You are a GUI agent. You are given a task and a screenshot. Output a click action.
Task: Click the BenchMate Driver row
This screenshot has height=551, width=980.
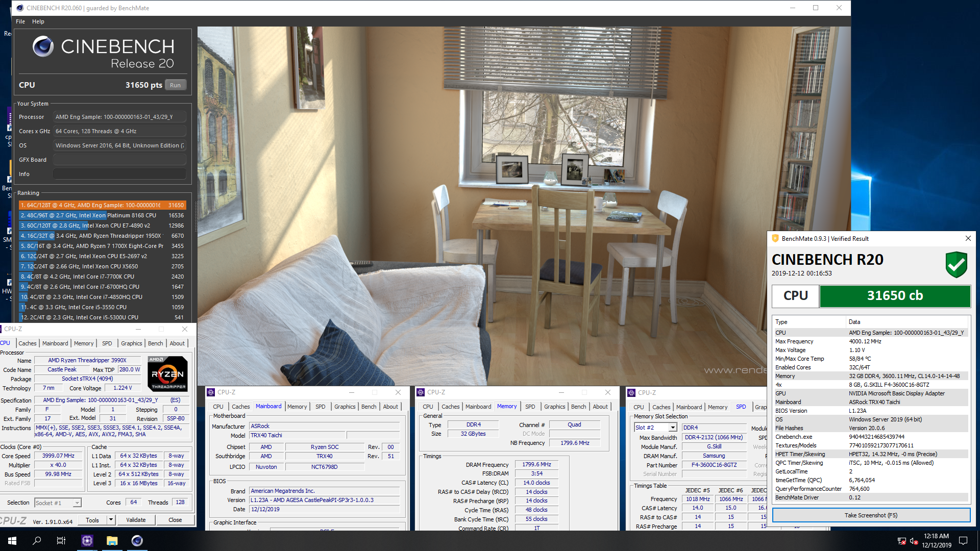pyautogui.click(x=871, y=497)
